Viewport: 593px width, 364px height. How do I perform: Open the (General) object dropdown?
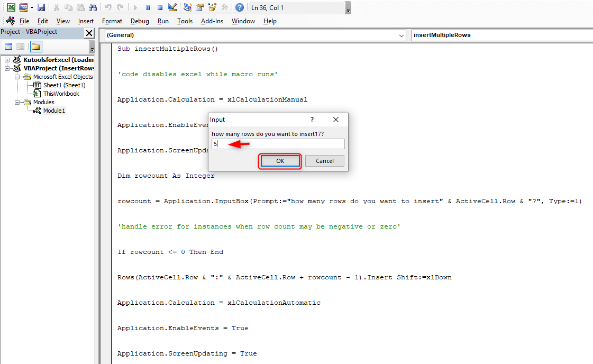pos(402,35)
